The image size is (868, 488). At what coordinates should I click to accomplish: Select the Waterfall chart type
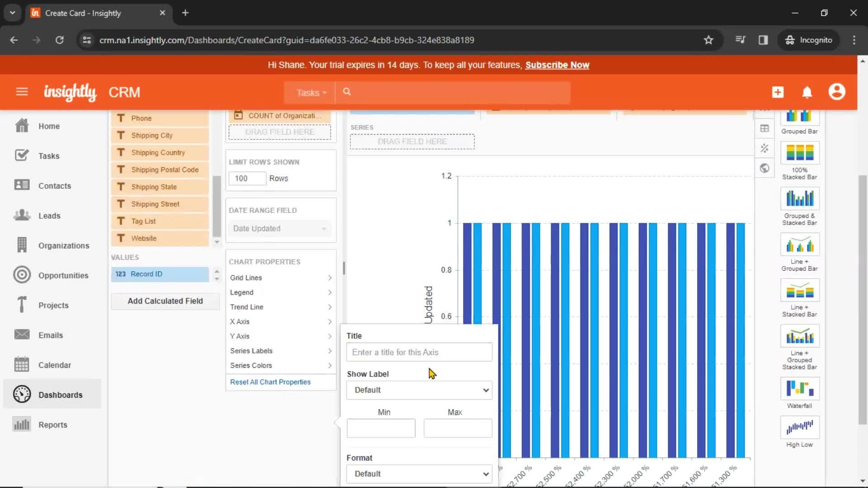pos(799,393)
